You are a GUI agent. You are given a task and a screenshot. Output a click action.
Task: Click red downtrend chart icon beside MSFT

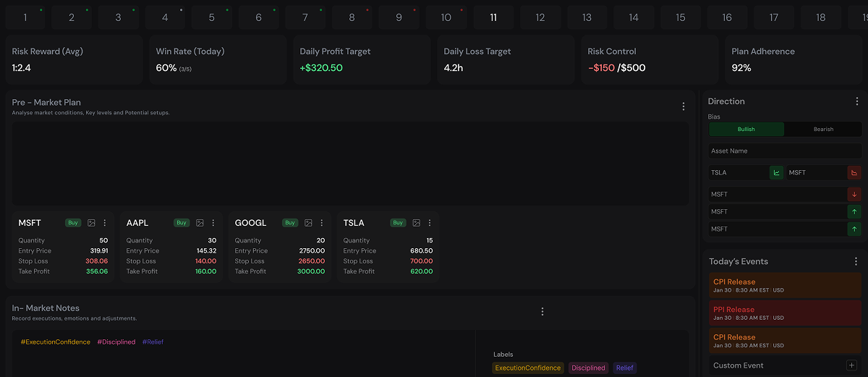click(854, 172)
